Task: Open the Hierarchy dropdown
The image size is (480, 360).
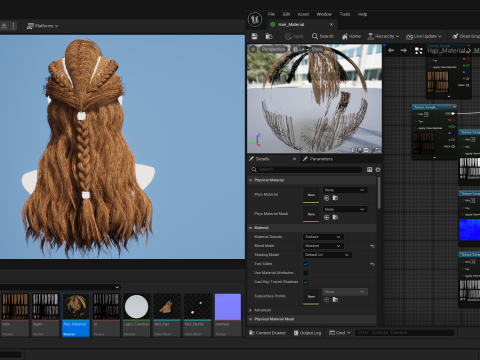Action: pyautogui.click(x=383, y=36)
